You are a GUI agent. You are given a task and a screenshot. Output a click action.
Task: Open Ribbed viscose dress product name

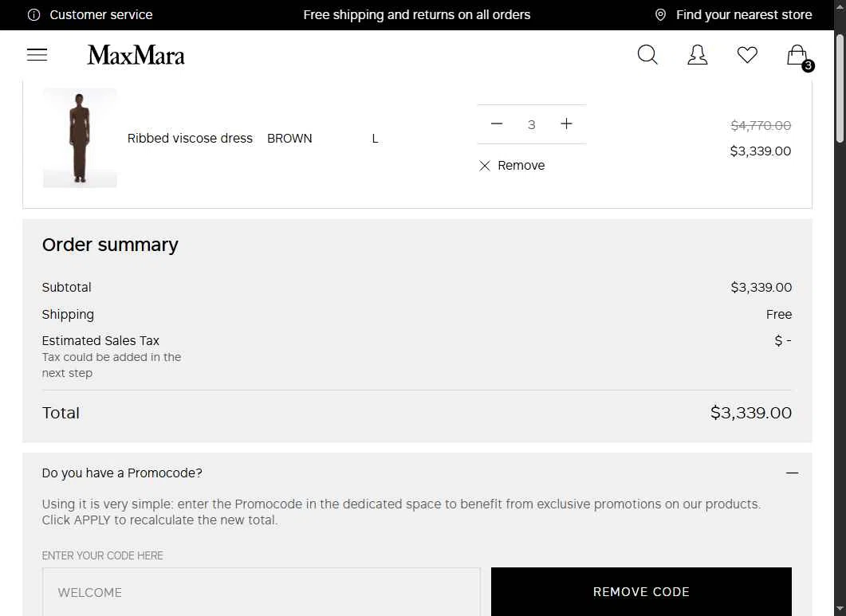coord(190,139)
